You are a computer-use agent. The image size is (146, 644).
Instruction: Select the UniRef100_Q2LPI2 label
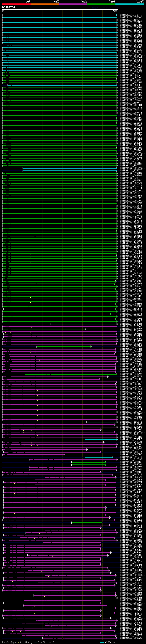[131, 567]
